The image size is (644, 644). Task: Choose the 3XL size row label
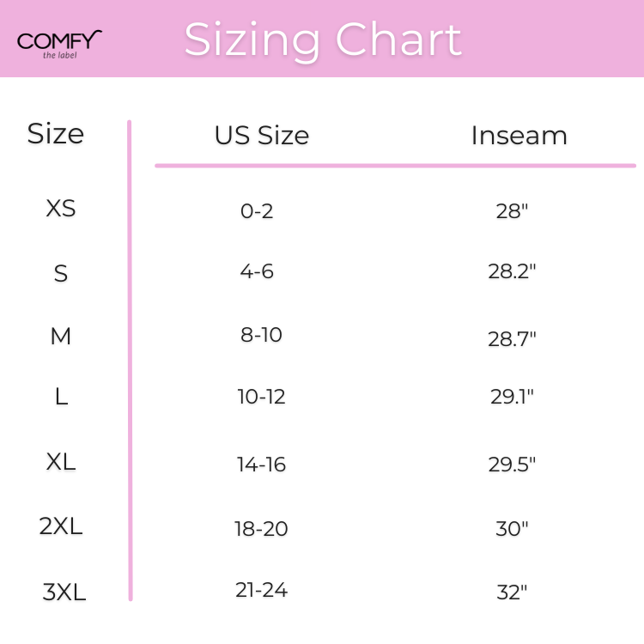[x=64, y=592]
